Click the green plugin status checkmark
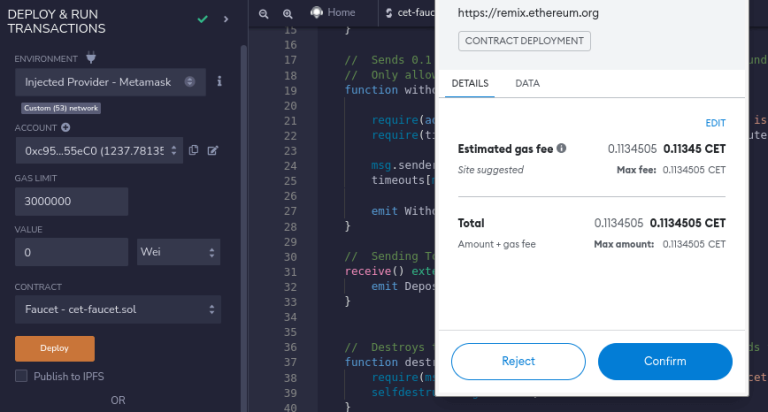Image resolution: width=768 pixels, height=412 pixels. coord(203,19)
